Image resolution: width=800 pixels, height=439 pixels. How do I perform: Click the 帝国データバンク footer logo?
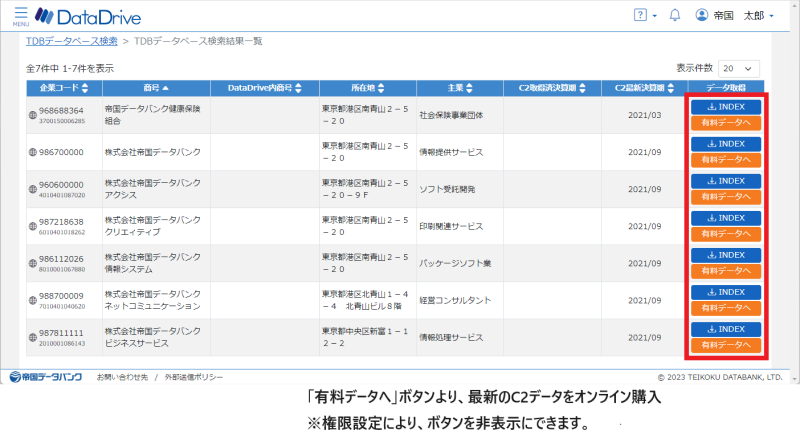46,377
